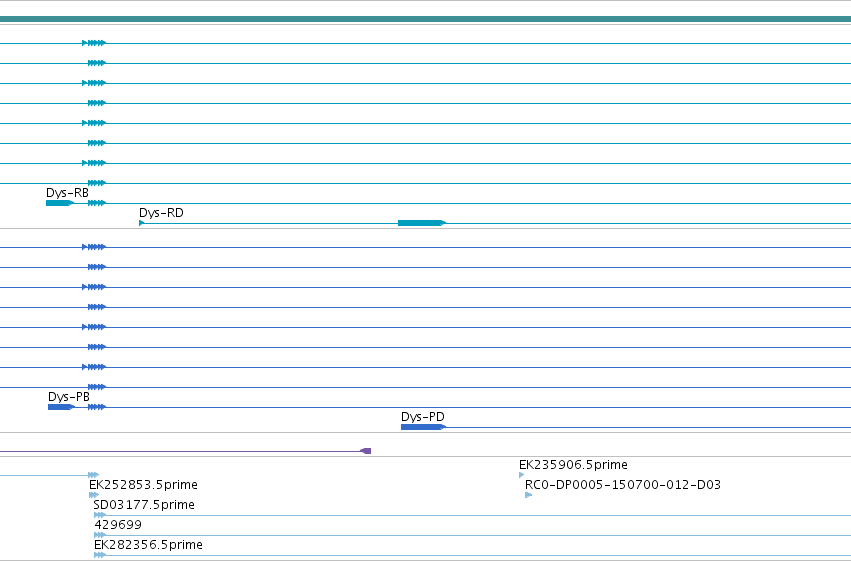
Task: Click the Dys-PD thick exon block
Action: [x=423, y=427]
